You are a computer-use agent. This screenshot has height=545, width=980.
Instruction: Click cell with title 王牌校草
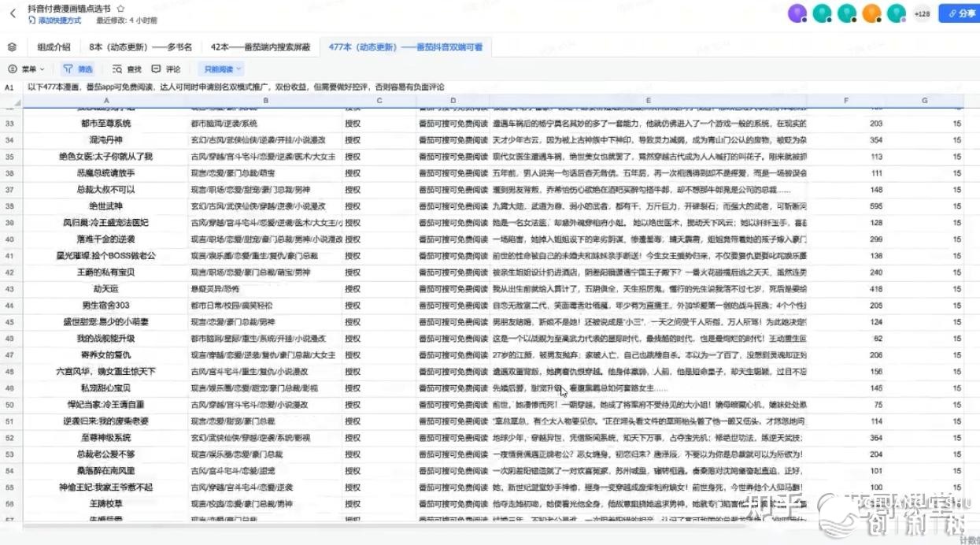coord(105,504)
